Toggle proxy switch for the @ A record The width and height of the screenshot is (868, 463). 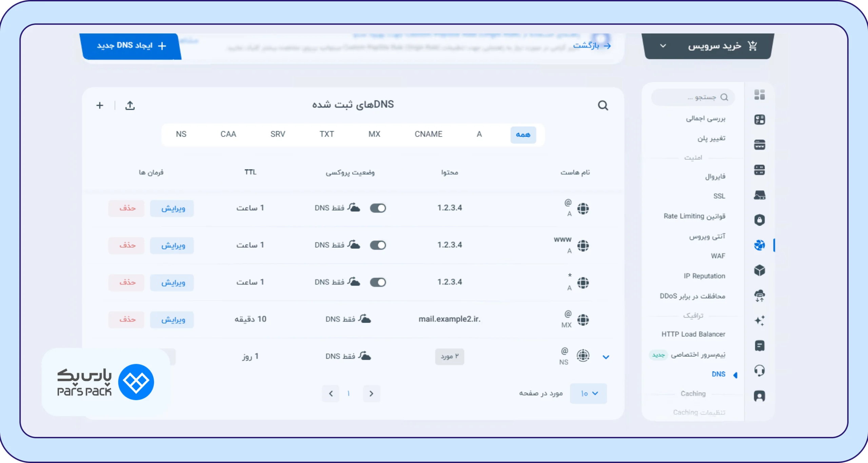[x=378, y=208]
